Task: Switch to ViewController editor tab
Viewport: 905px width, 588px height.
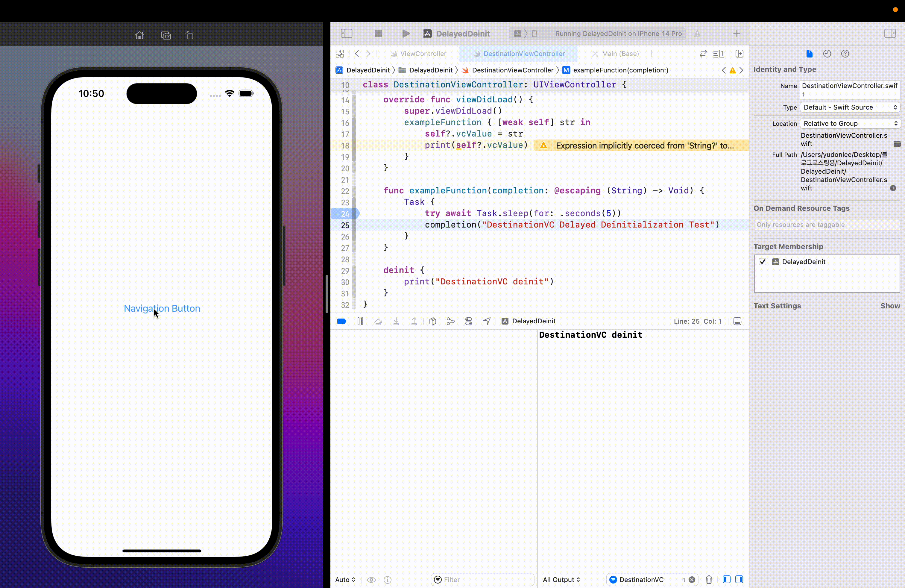Action: [423, 54]
